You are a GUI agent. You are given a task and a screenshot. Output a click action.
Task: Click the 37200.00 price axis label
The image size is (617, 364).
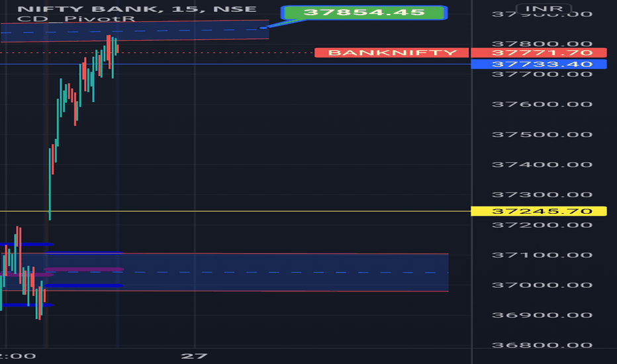coord(542,225)
